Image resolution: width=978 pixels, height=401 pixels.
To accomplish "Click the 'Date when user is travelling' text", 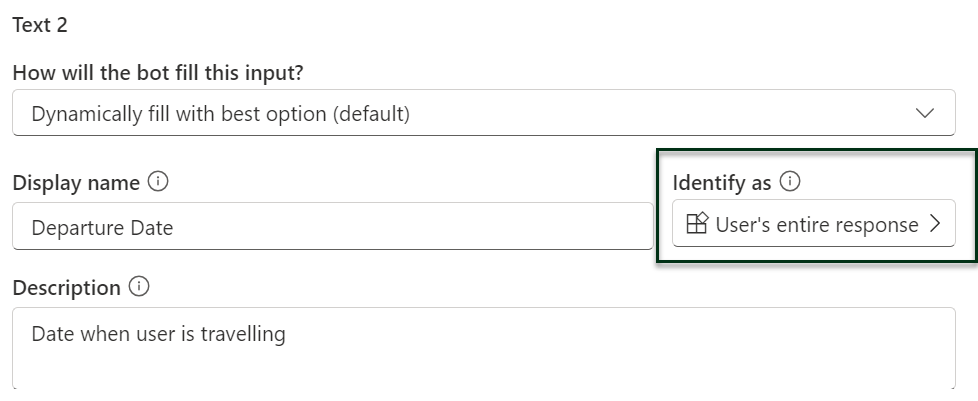I will [x=158, y=334].
